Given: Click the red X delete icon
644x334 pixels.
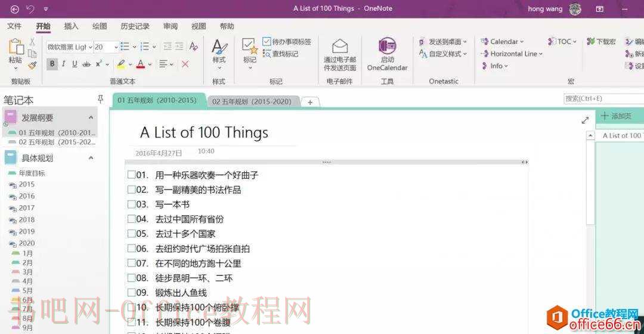Looking at the screenshot, I should click(185, 64).
